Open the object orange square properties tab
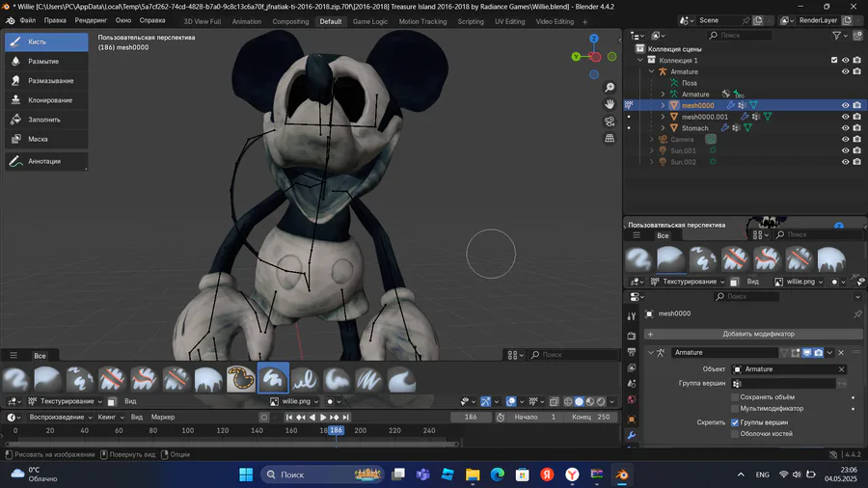Image resolution: width=868 pixels, height=488 pixels. pyautogui.click(x=632, y=419)
